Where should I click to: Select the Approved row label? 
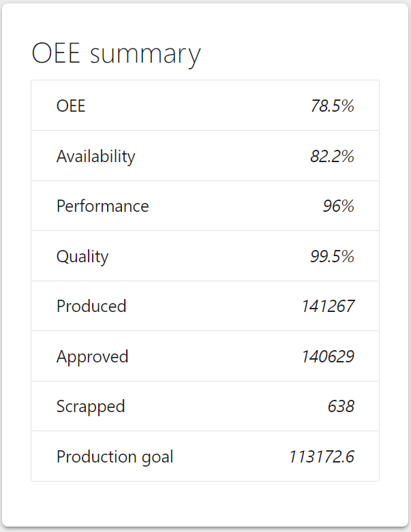click(x=92, y=356)
